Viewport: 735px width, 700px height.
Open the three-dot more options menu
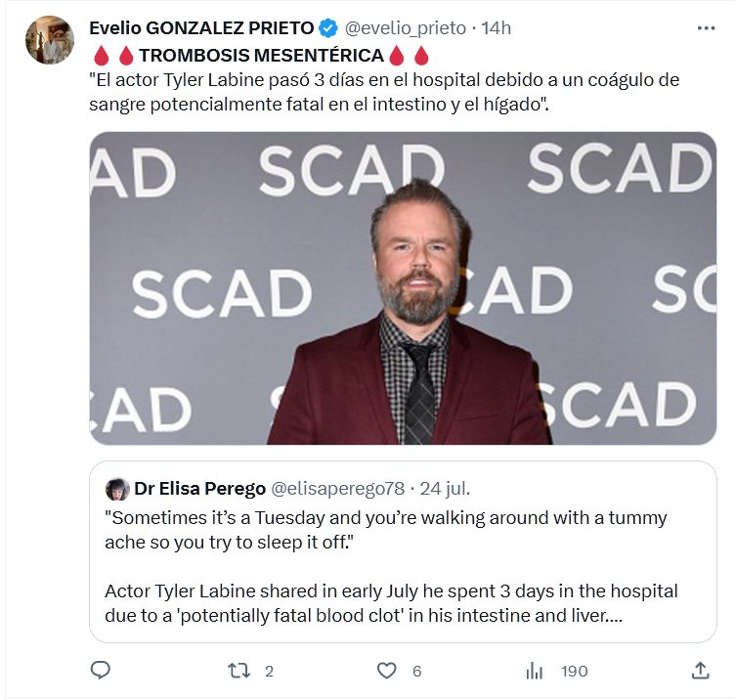tap(706, 28)
